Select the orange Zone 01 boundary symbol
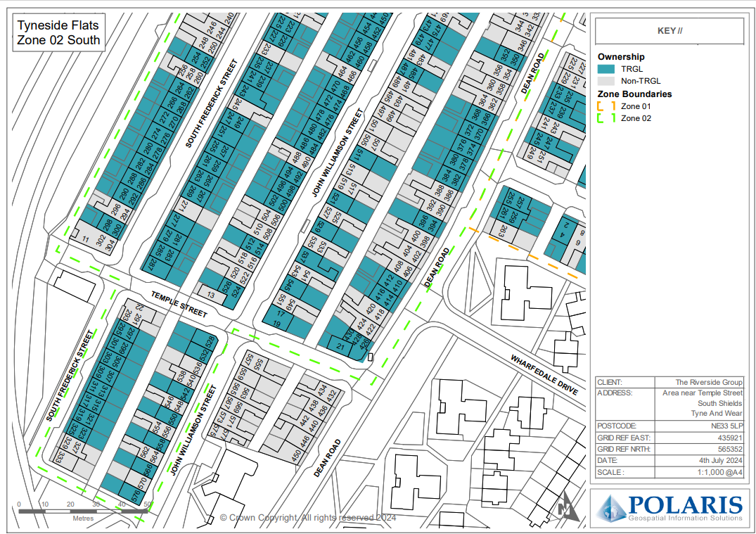The width and height of the screenshot is (756, 534). (606, 106)
